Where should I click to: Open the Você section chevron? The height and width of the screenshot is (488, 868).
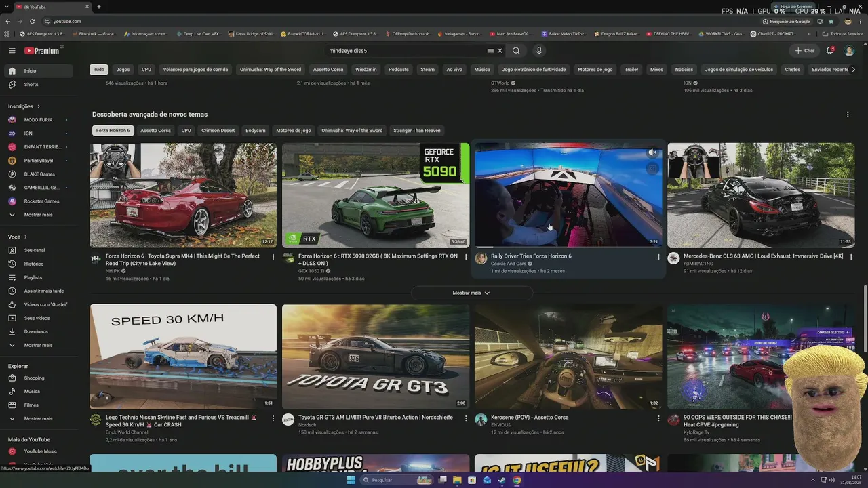(x=26, y=237)
